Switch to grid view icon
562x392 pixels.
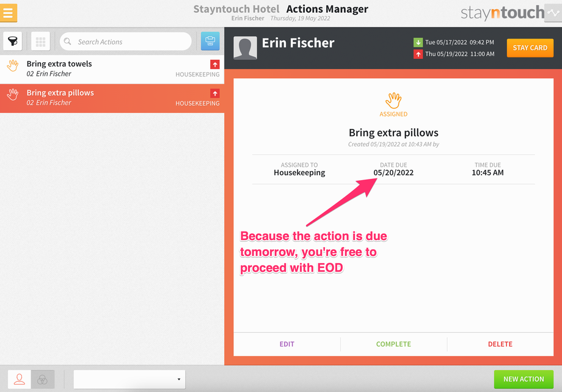[40, 41]
